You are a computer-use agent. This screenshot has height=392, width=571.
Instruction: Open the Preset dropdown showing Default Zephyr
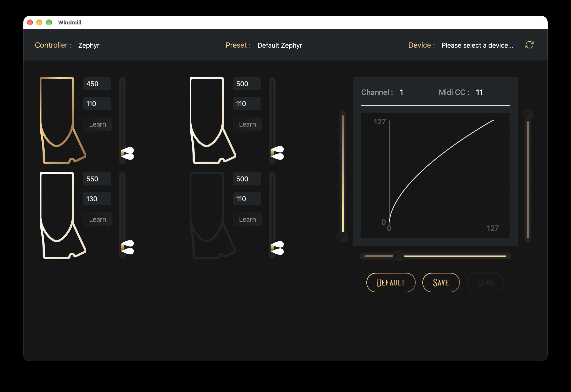tap(280, 45)
